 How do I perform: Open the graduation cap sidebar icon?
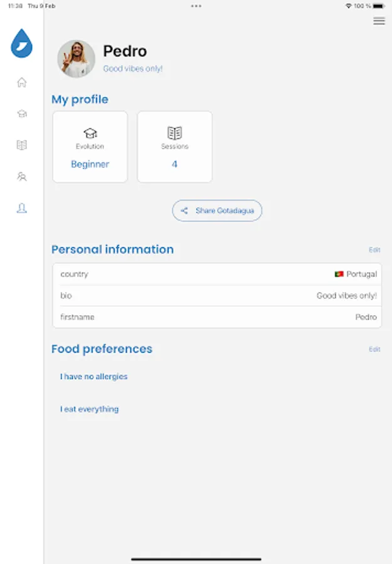(x=22, y=113)
